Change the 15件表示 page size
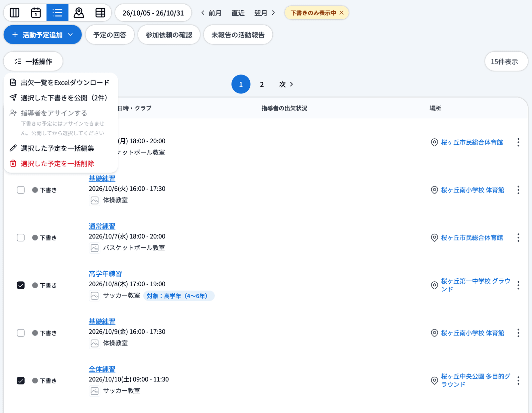 506,61
